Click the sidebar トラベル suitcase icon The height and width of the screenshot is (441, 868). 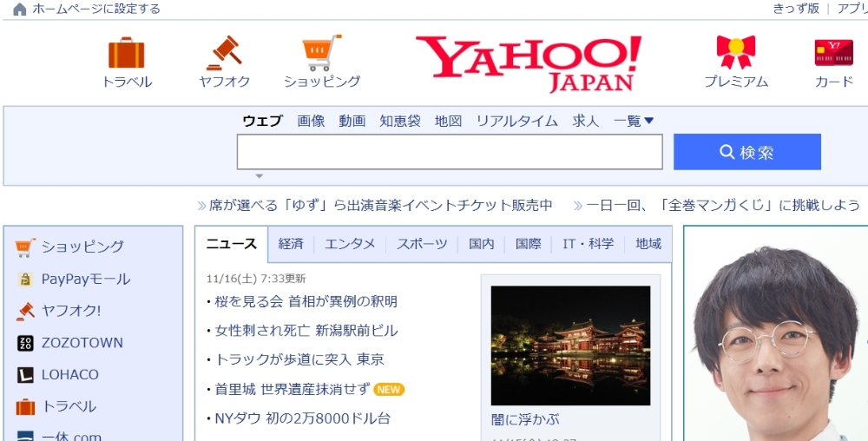click(25, 407)
